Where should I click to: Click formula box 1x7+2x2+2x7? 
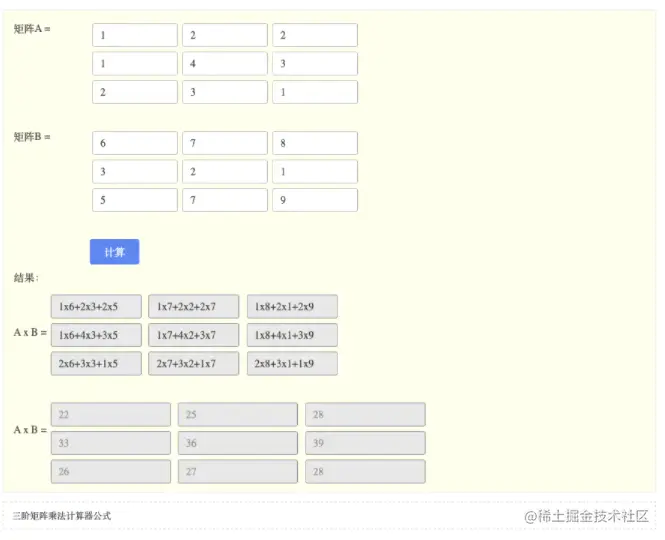[x=194, y=306]
